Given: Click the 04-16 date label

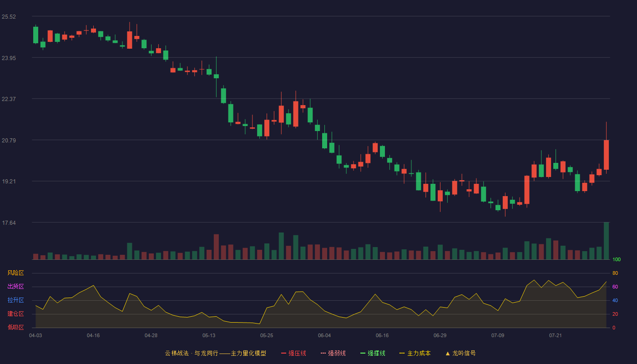Looking at the screenshot, I should coord(93,335).
